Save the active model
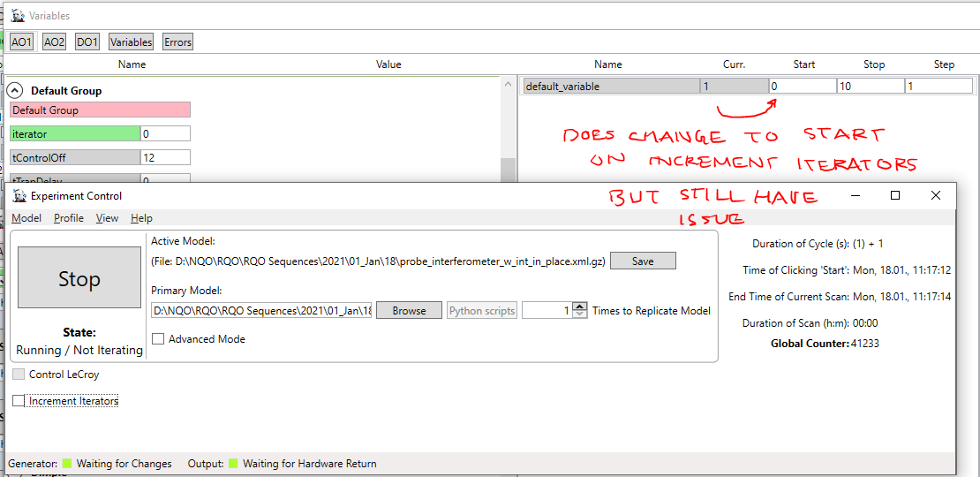The image size is (980, 477). click(x=643, y=261)
